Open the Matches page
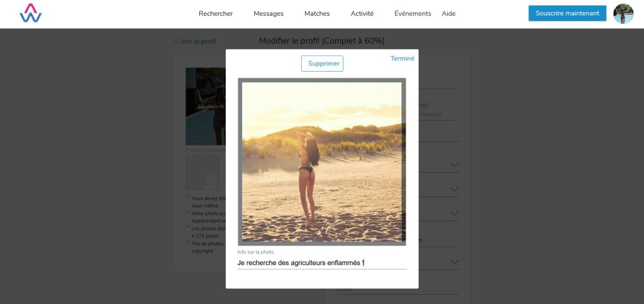Viewport: 644px width, 304px height. point(317,14)
